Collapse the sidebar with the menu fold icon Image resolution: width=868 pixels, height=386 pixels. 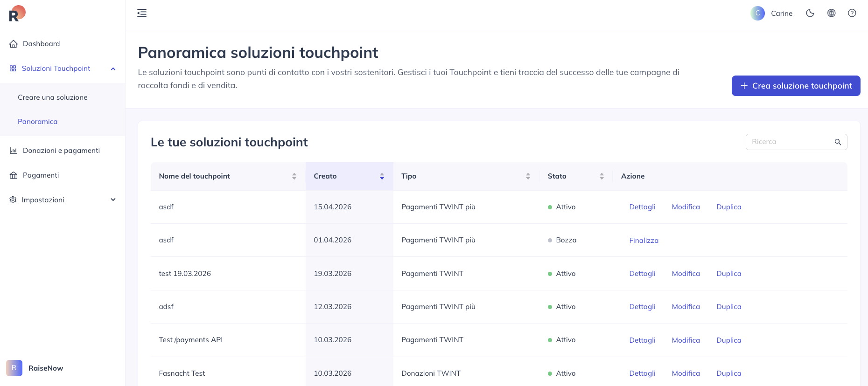pyautogui.click(x=142, y=13)
